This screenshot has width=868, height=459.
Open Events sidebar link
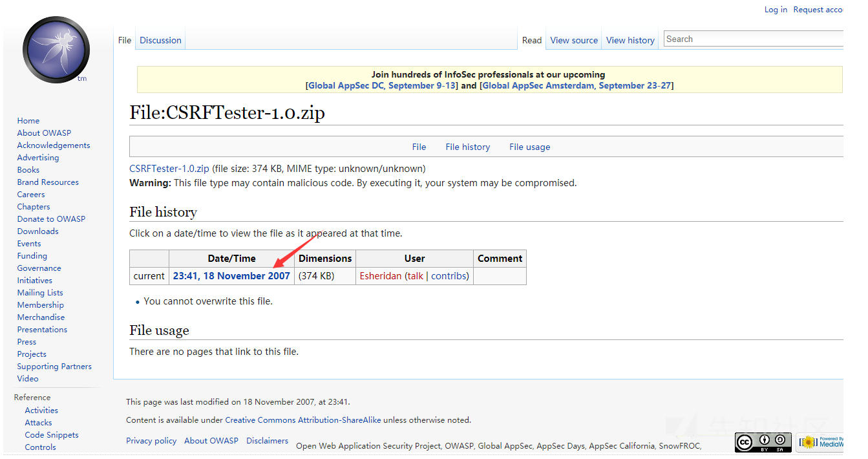click(x=29, y=244)
